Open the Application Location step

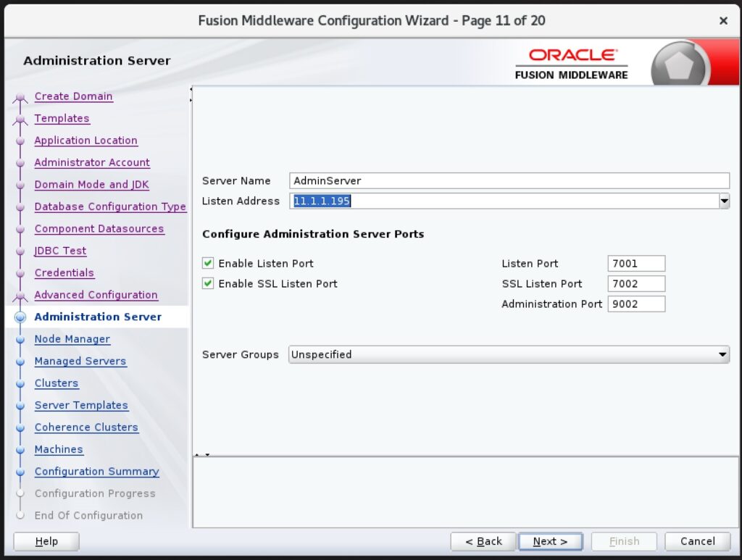pyautogui.click(x=86, y=141)
